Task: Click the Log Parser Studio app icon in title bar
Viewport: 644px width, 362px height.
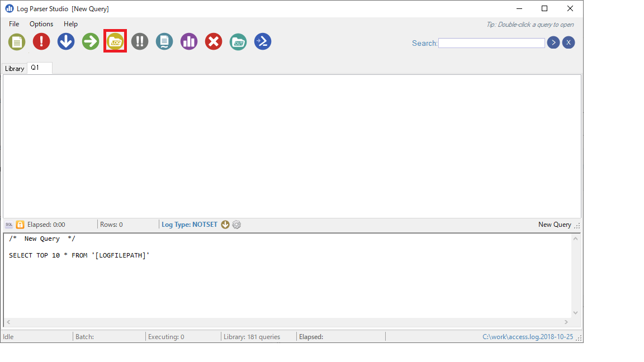Action: tap(9, 8)
